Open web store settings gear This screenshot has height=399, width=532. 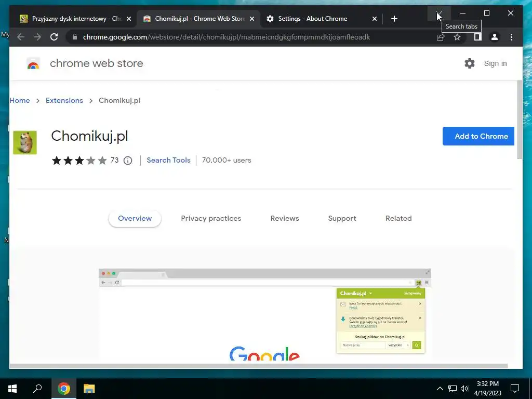pos(470,63)
